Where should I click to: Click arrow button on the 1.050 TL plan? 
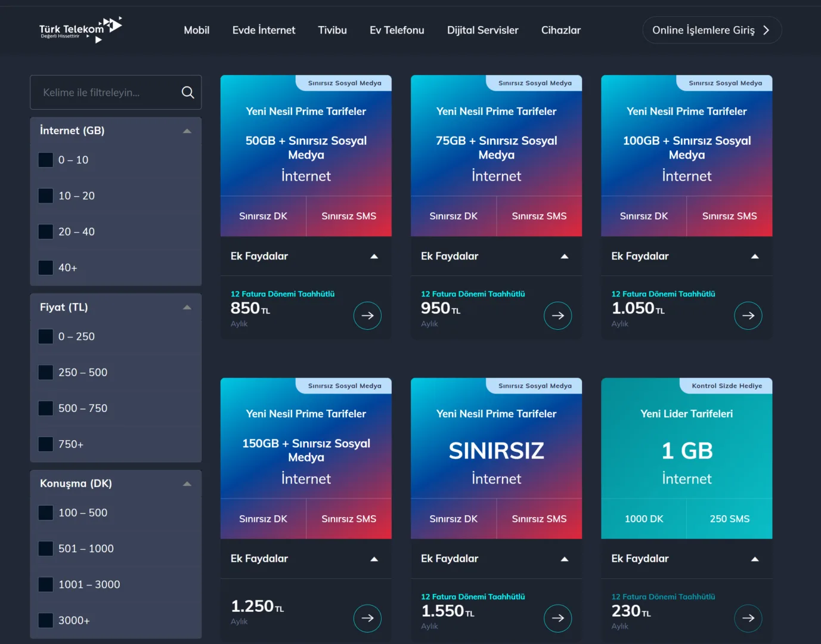pyautogui.click(x=748, y=315)
